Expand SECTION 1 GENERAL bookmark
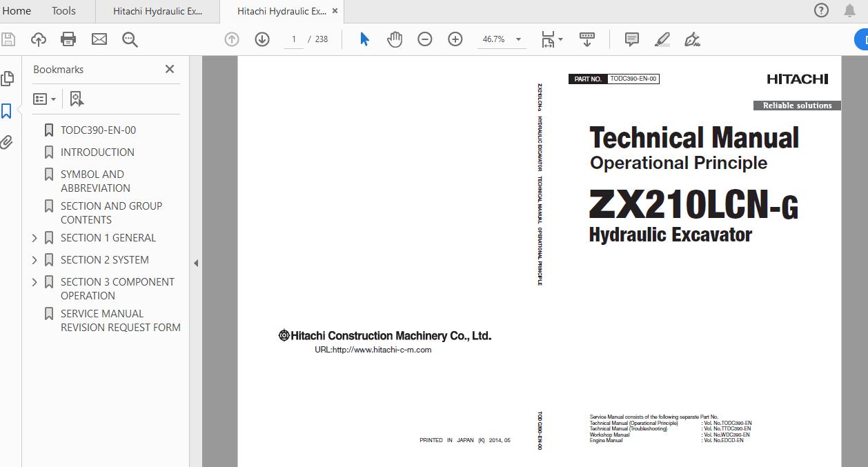The width and height of the screenshot is (868, 467). pos(35,238)
